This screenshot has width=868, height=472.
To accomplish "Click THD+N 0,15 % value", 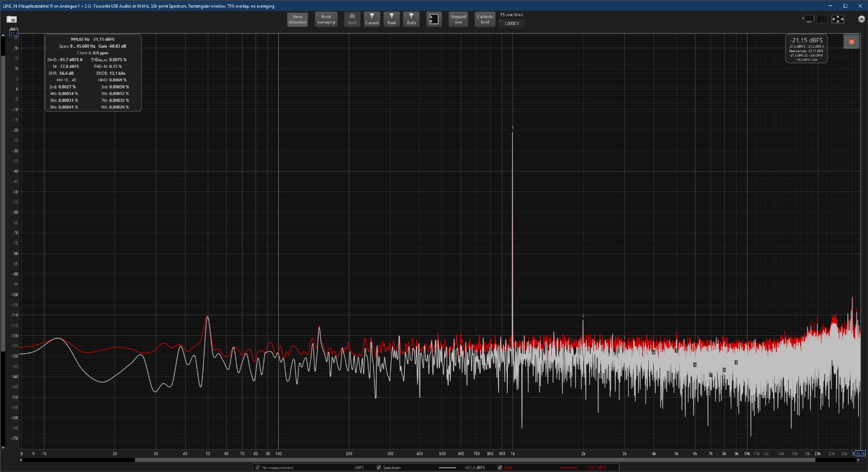I will (115, 66).
